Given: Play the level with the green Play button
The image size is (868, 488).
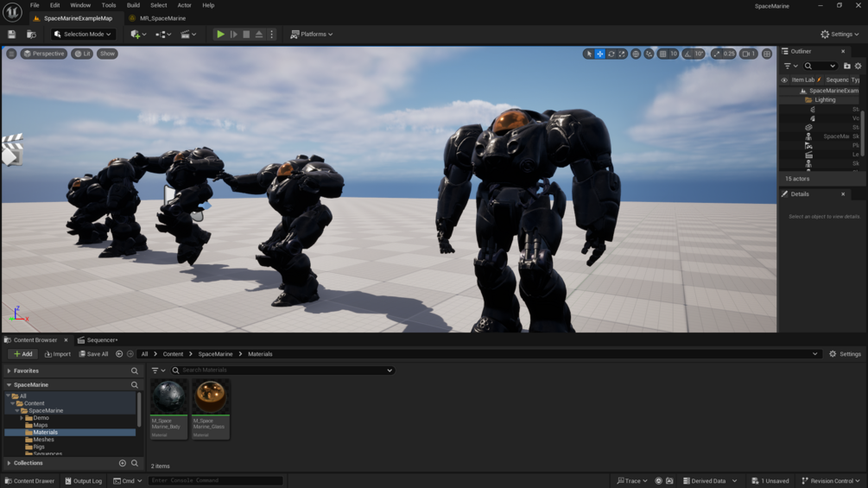Looking at the screenshot, I should [220, 35].
